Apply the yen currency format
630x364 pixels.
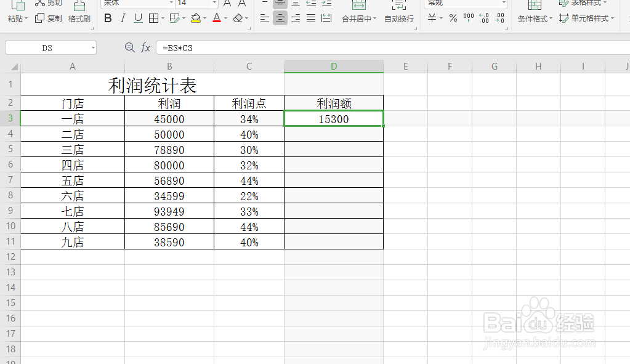point(432,18)
